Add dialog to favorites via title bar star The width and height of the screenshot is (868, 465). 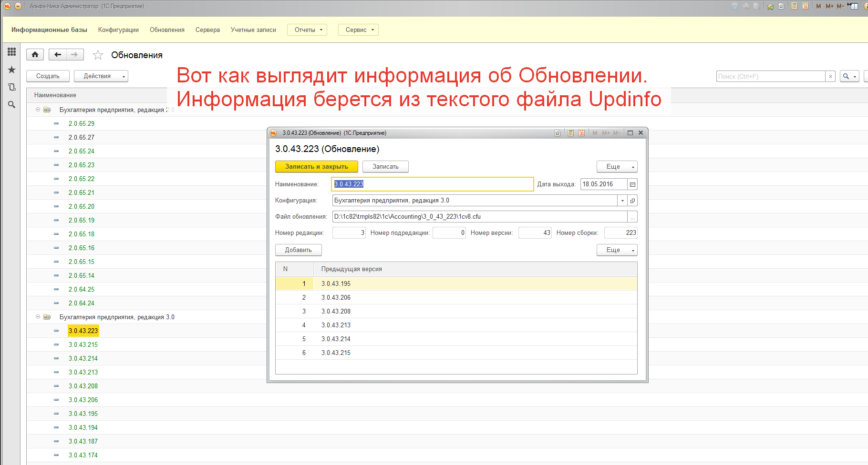tap(558, 133)
